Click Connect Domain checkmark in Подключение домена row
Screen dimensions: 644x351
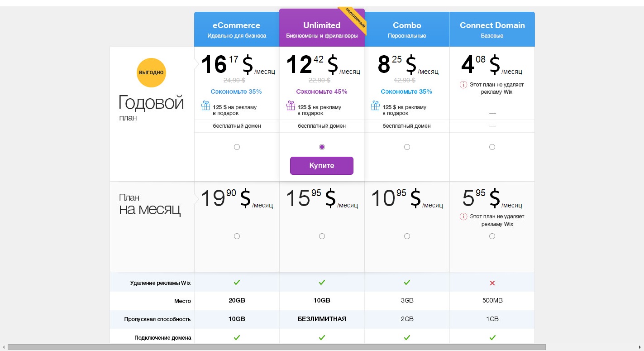click(x=492, y=337)
